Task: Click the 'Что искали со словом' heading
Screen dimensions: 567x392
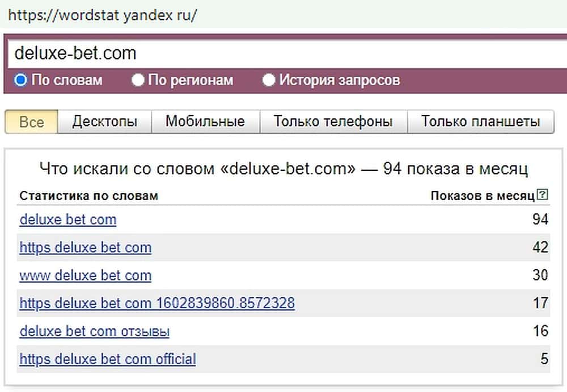Action: pos(283,168)
